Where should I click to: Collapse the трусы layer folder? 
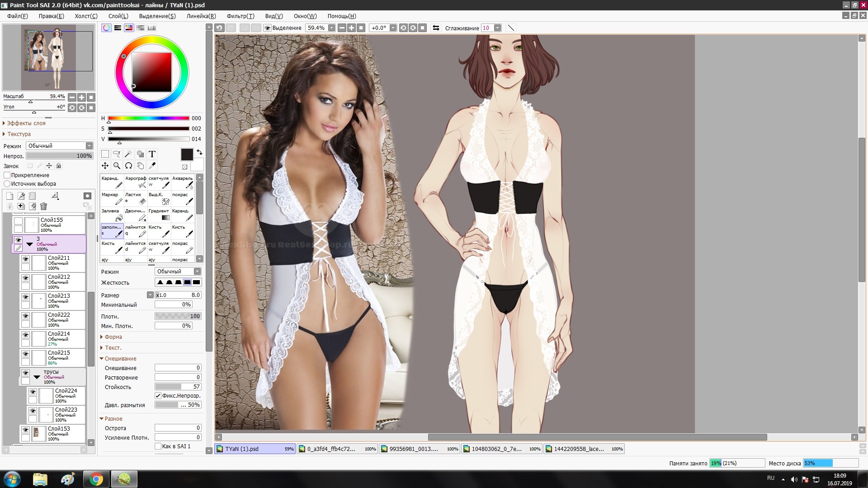pyautogui.click(x=37, y=376)
